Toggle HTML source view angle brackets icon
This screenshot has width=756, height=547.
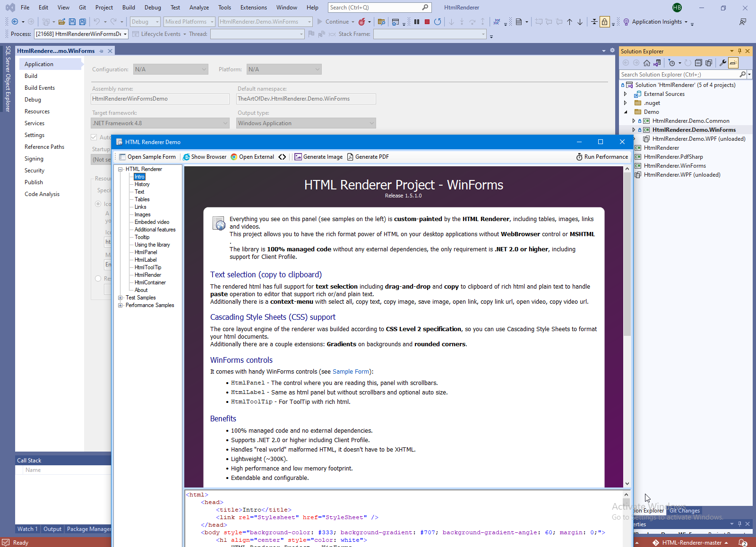(x=282, y=157)
